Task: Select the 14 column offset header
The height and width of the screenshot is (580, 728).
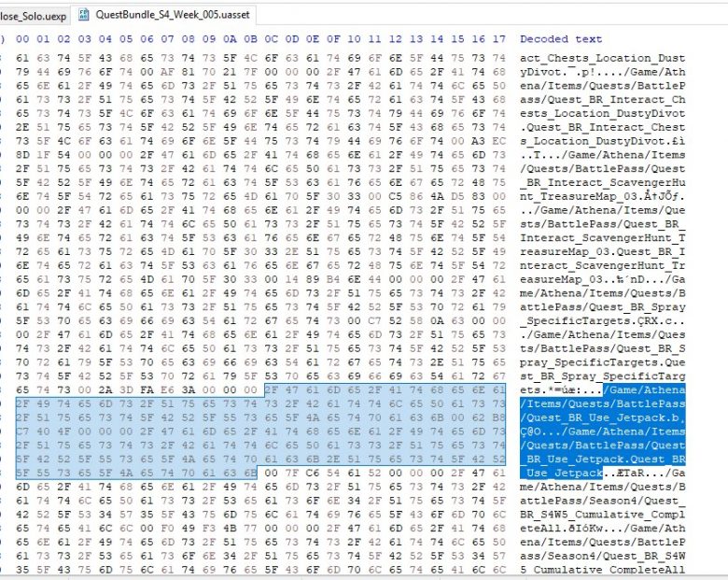Action: (x=437, y=39)
